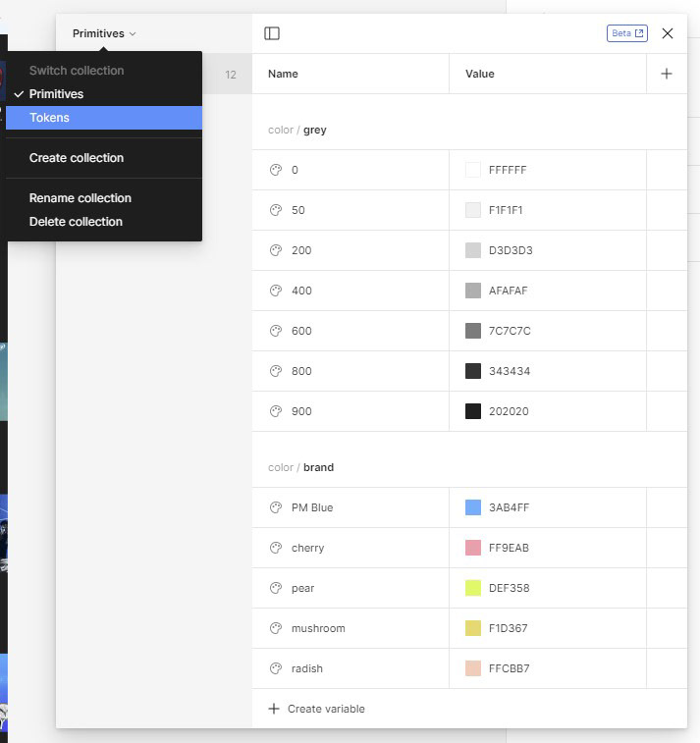Open the 343434 color swatch

(473, 371)
